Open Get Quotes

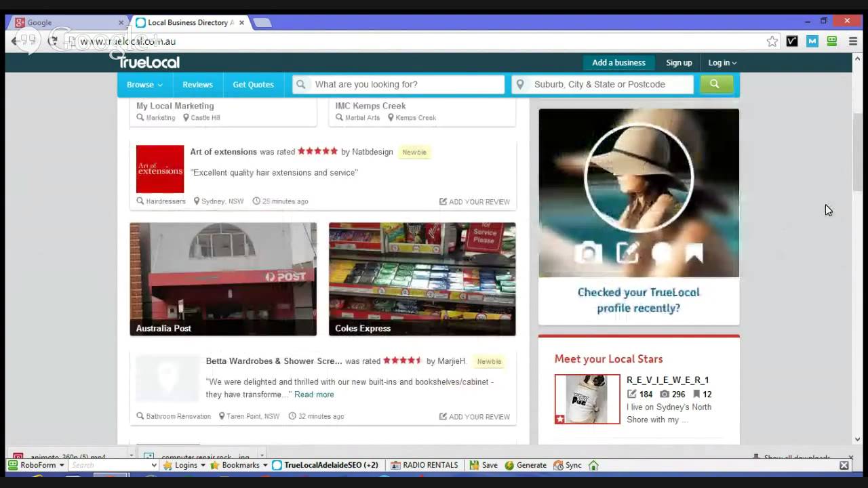point(253,85)
